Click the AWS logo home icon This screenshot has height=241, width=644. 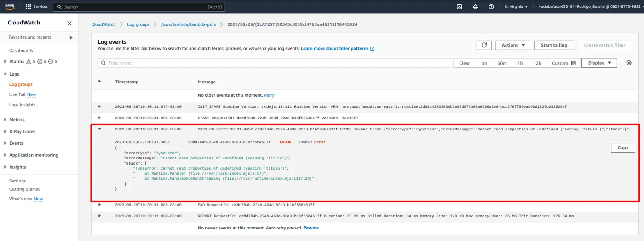point(10,6)
